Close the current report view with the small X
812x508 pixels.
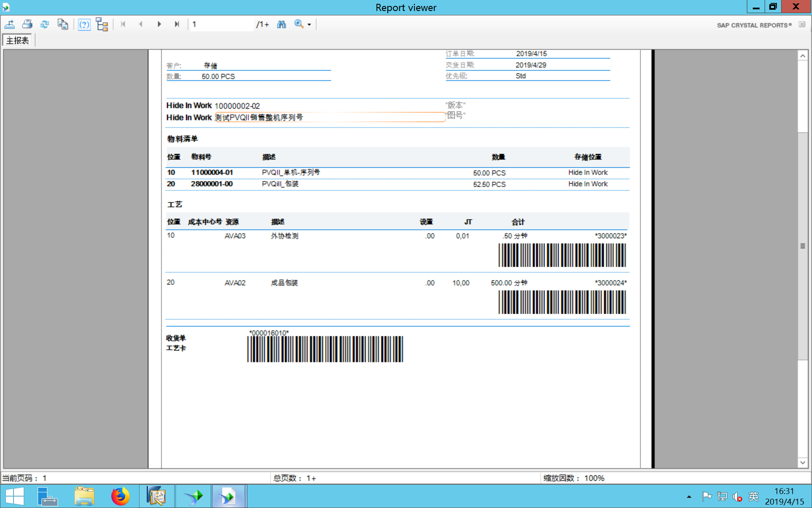click(802, 25)
